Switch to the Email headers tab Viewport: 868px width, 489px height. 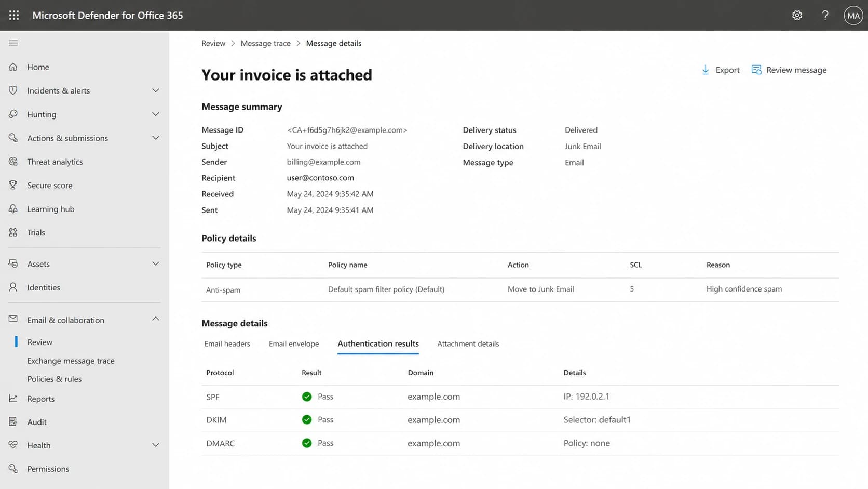point(227,343)
